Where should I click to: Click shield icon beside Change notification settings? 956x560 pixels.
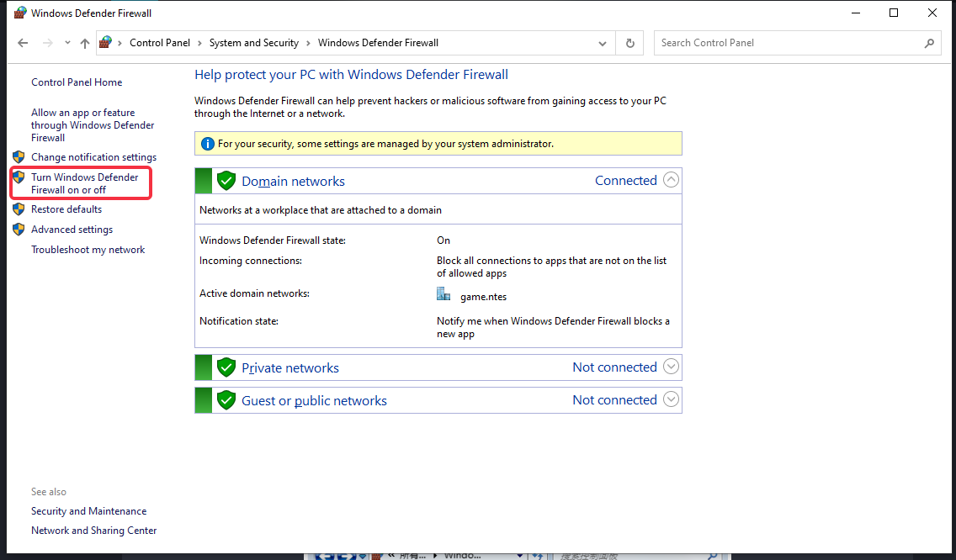coord(19,156)
